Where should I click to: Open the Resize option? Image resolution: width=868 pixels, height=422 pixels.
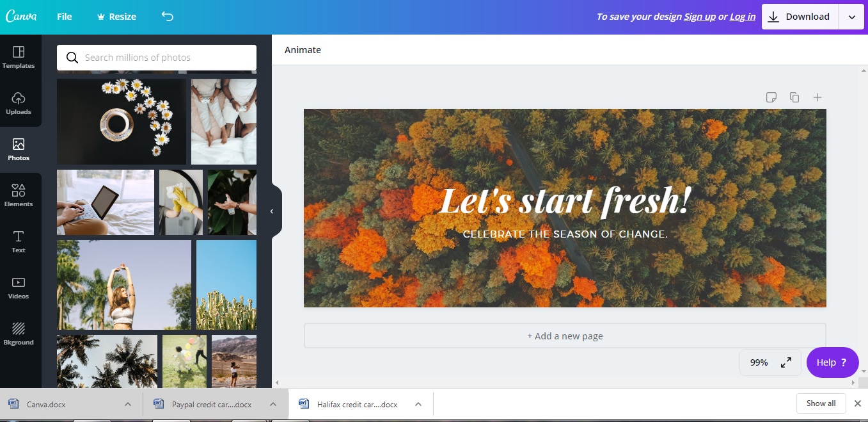116,17
